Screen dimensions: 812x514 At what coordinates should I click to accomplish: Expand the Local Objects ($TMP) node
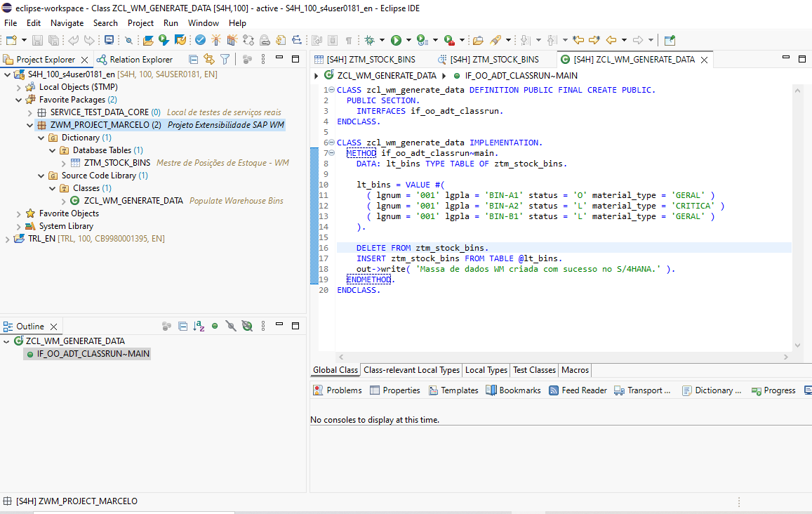19,87
